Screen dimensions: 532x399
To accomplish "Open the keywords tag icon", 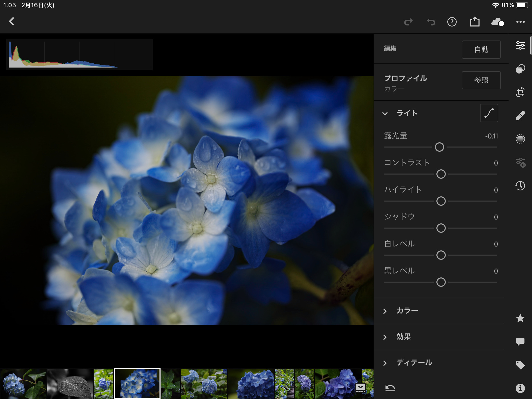I will coord(520,365).
